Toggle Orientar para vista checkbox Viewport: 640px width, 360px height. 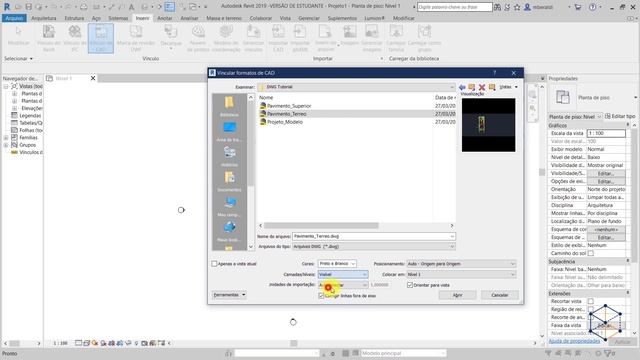point(410,285)
